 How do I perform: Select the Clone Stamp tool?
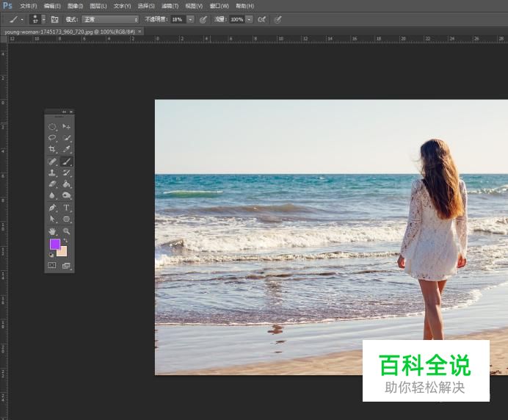pos(52,173)
